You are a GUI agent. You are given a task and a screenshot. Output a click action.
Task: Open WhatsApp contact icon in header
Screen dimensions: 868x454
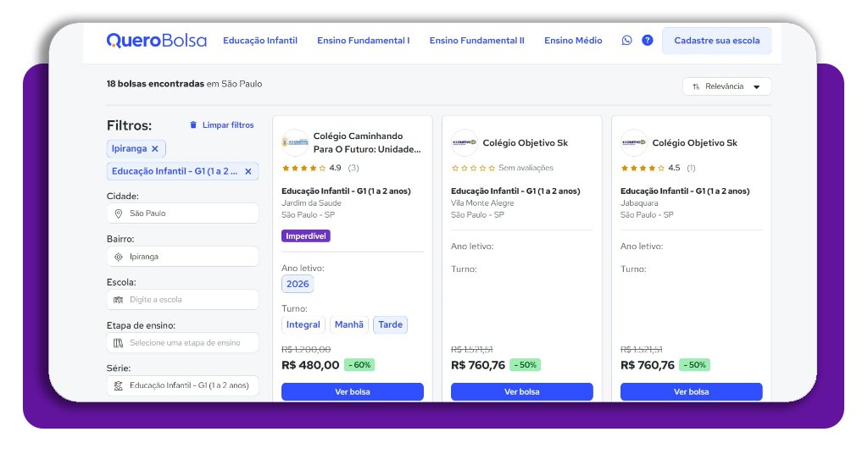[x=626, y=40]
